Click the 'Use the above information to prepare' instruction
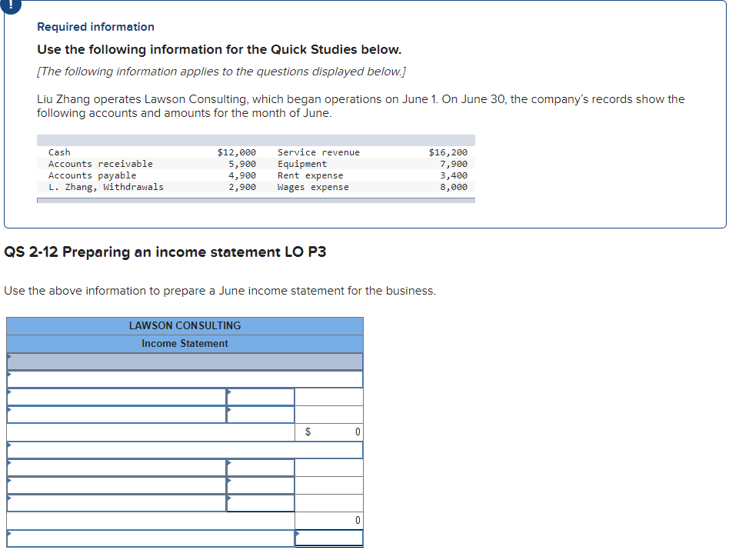The width and height of the screenshot is (749, 560). point(220,291)
